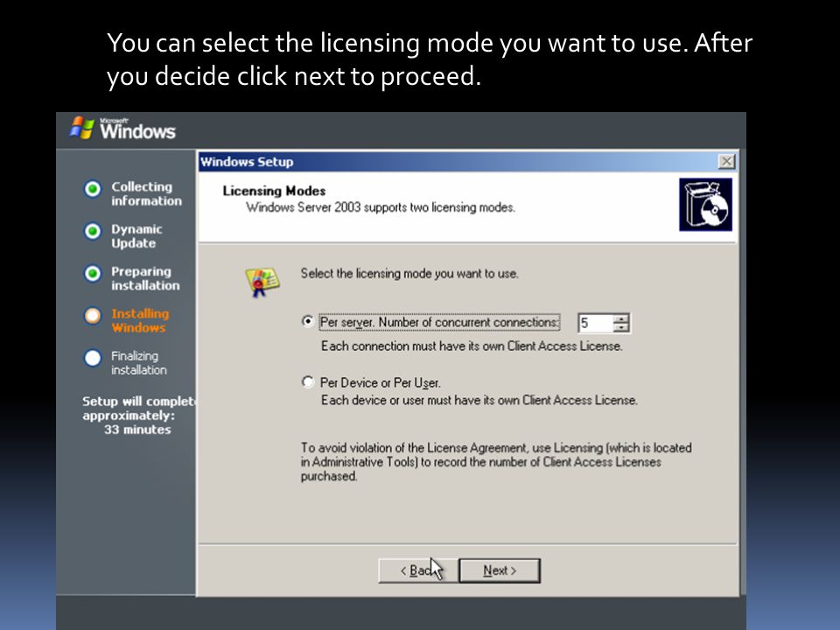Click 'Select the licensing mode you want to use.' text
840x630 pixels.
pos(409,274)
